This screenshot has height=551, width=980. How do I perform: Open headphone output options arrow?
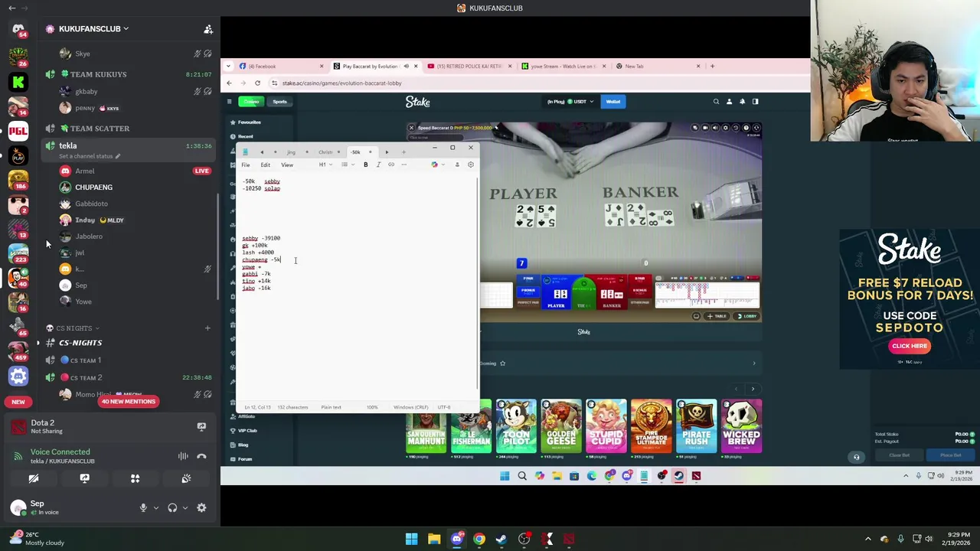(185, 507)
